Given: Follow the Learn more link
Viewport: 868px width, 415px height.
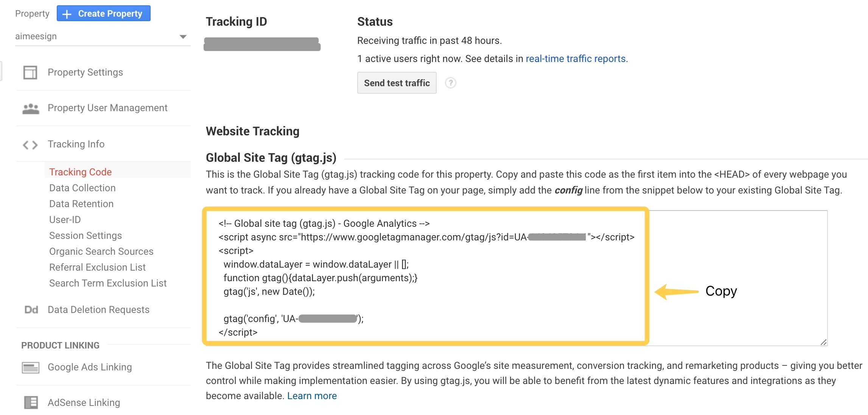Looking at the screenshot, I should (x=312, y=396).
